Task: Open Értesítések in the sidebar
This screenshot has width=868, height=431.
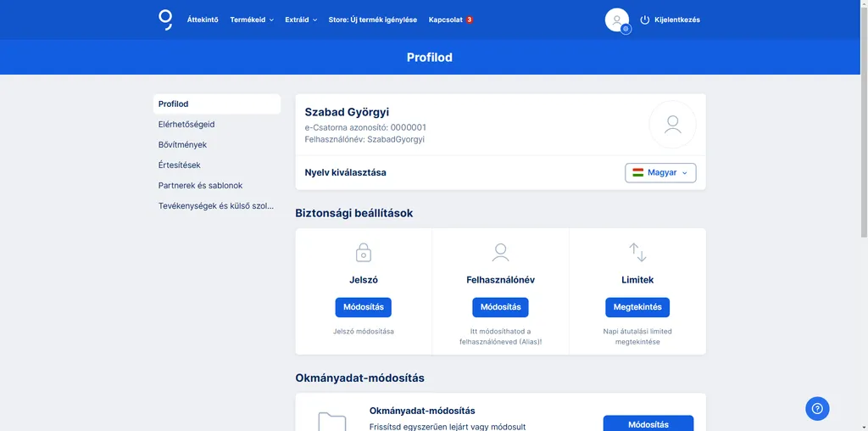Action: point(180,165)
